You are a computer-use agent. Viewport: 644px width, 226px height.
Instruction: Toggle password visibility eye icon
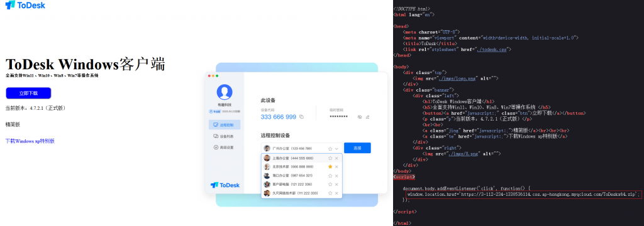coord(359,117)
